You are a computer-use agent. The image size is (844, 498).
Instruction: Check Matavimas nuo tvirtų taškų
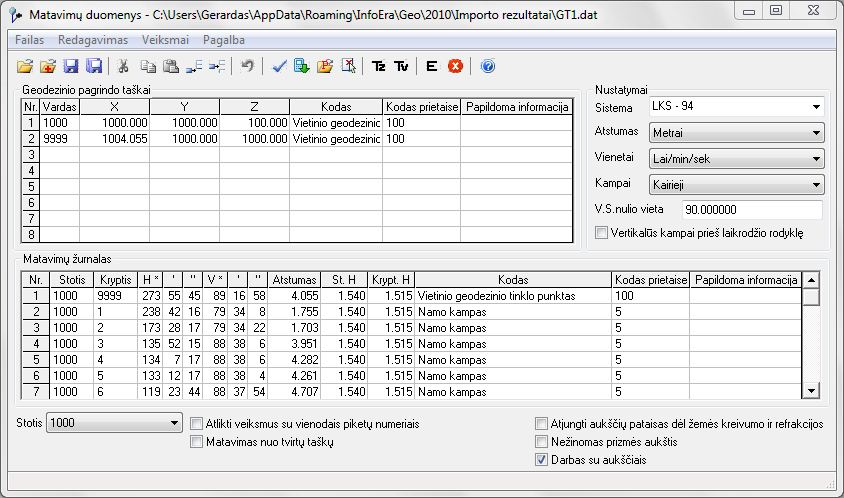196,442
